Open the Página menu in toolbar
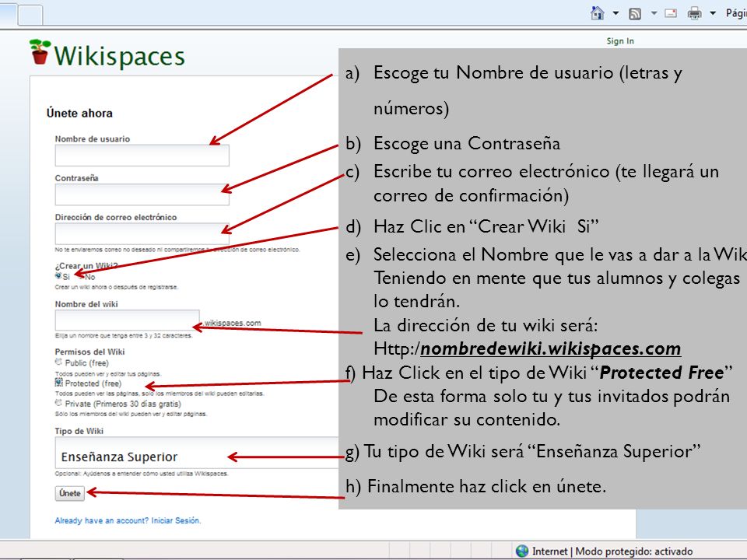 pos(736,13)
